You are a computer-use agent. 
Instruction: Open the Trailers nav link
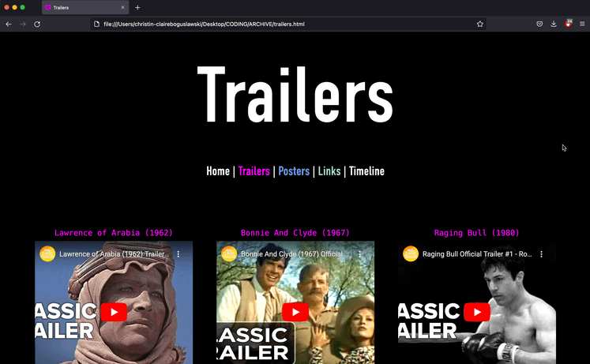(x=254, y=171)
